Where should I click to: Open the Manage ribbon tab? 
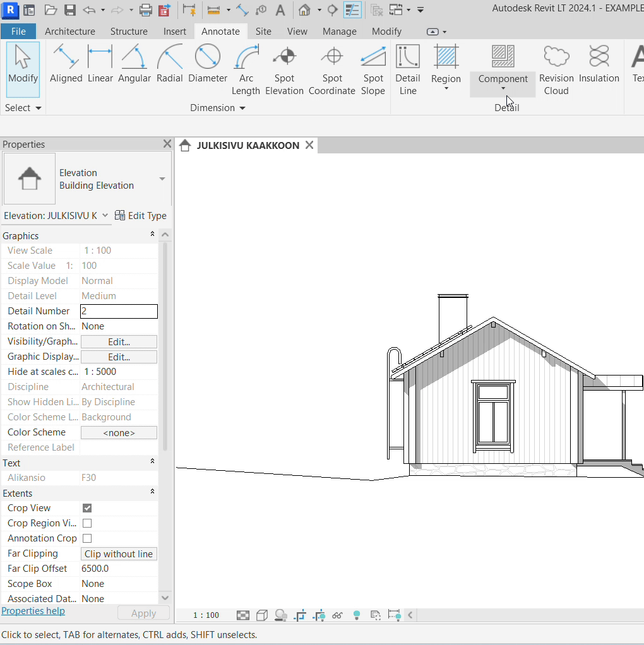(339, 31)
